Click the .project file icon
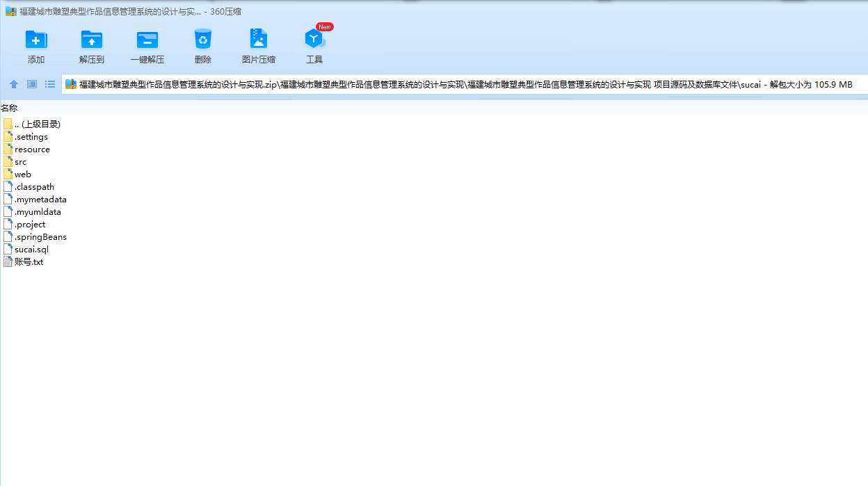Viewport: 868px width, 486px height. (8, 224)
